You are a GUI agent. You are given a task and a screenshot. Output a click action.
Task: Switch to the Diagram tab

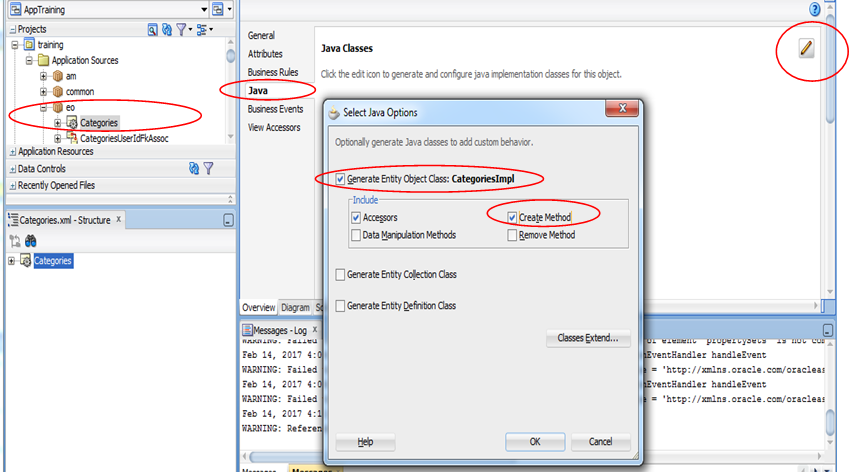click(295, 308)
